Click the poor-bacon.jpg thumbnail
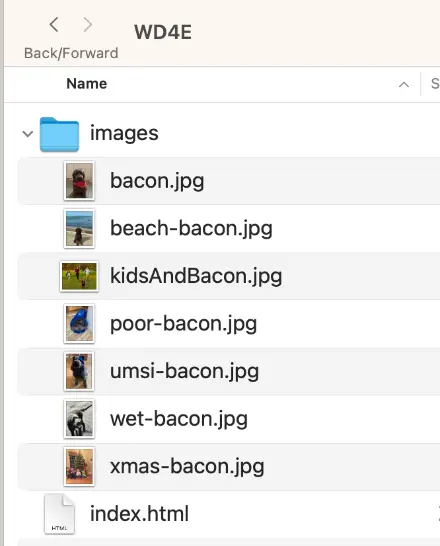The height and width of the screenshot is (546, 440). tap(79, 324)
